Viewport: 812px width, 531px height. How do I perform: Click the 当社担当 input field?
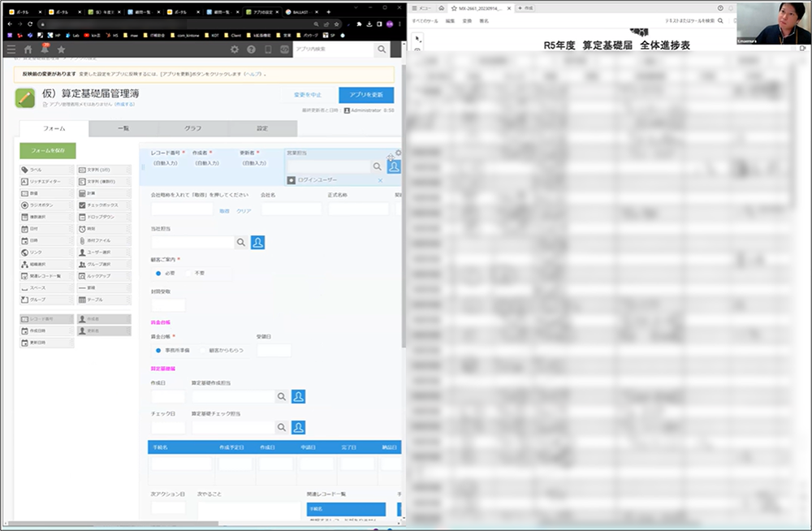coord(192,242)
